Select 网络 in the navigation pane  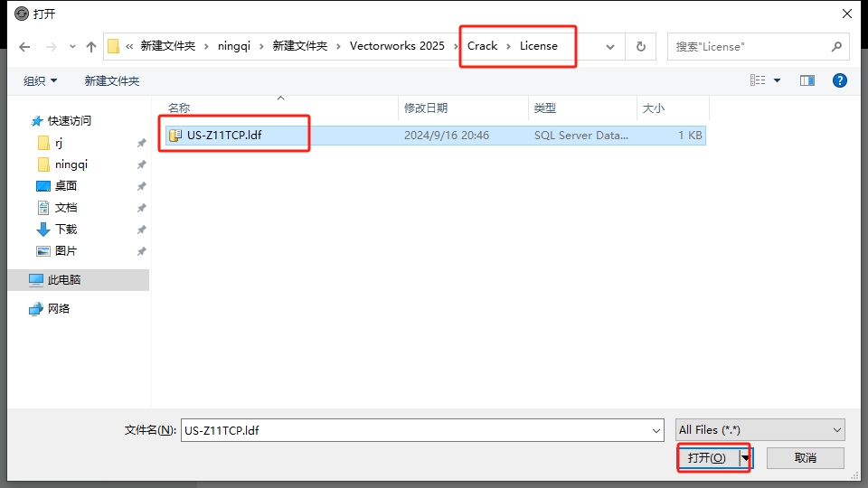pos(49,309)
